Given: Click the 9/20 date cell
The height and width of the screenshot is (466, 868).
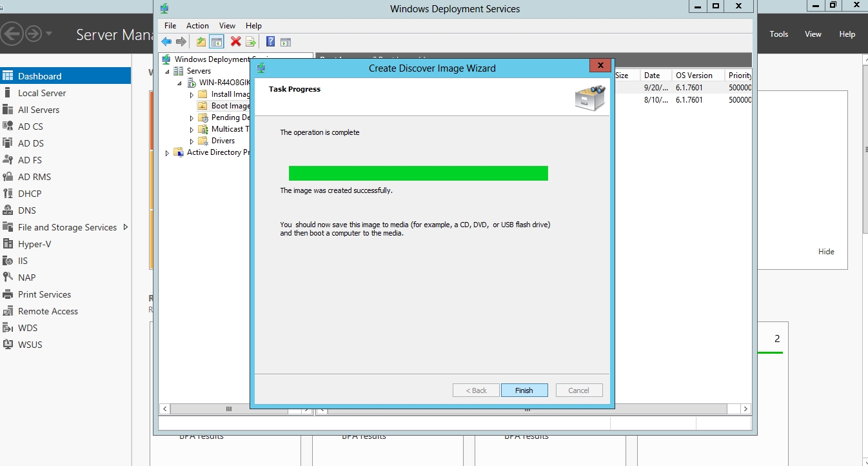Looking at the screenshot, I should [656, 88].
